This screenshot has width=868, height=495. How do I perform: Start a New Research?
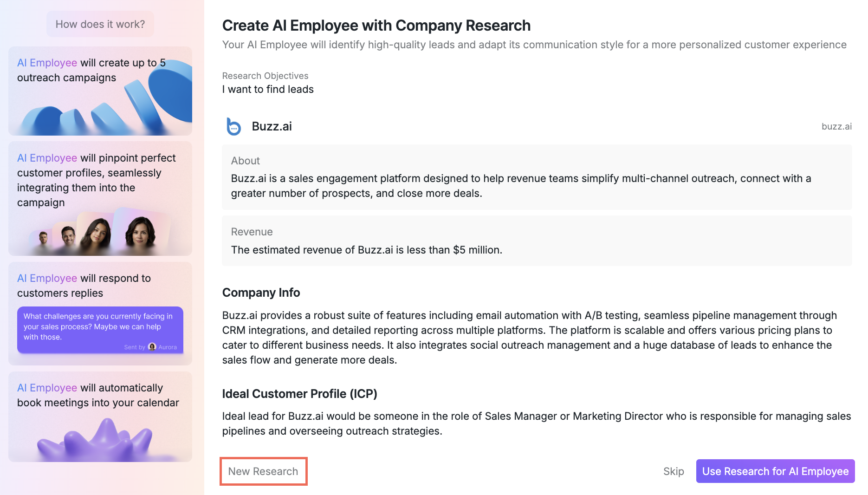coord(263,471)
